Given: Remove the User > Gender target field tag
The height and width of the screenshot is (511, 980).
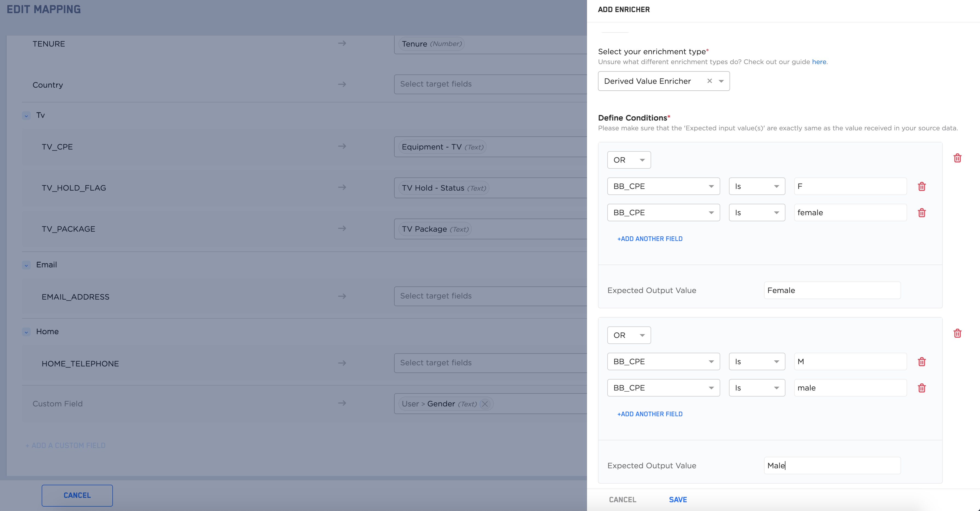Looking at the screenshot, I should (485, 404).
